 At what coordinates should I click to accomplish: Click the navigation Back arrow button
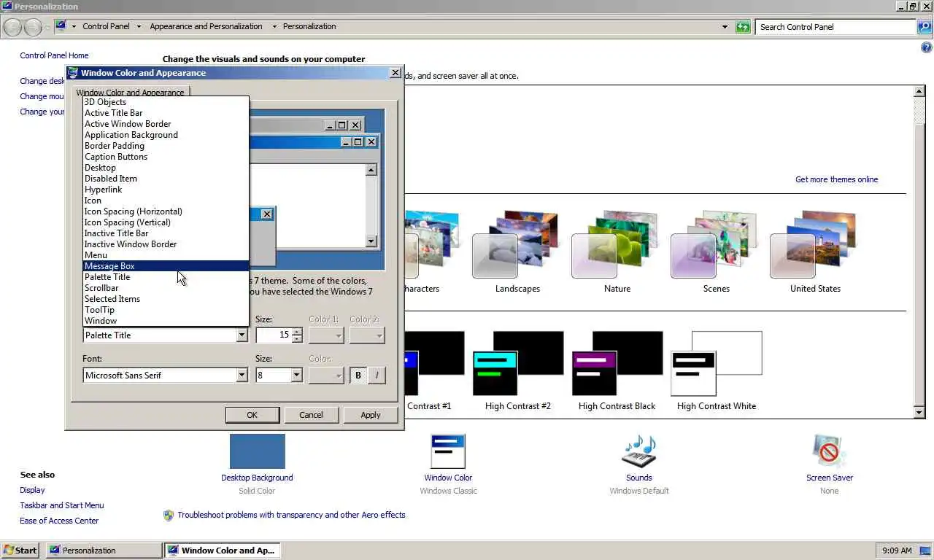pyautogui.click(x=13, y=27)
